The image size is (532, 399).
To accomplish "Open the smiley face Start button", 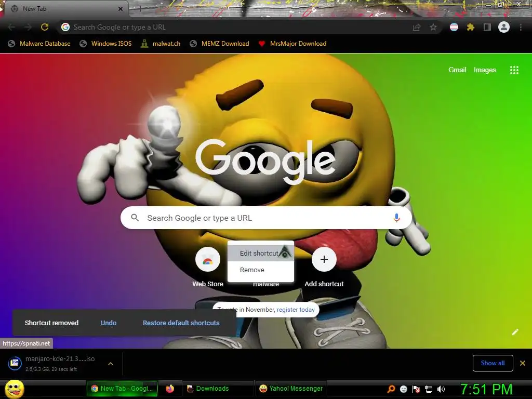I will (x=14, y=389).
